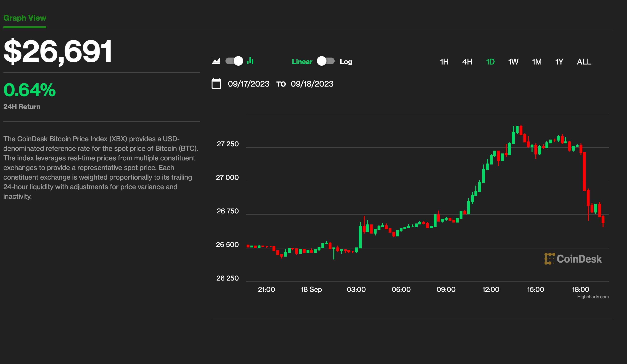
Task: Open the calendar date picker icon
Action: click(x=216, y=84)
